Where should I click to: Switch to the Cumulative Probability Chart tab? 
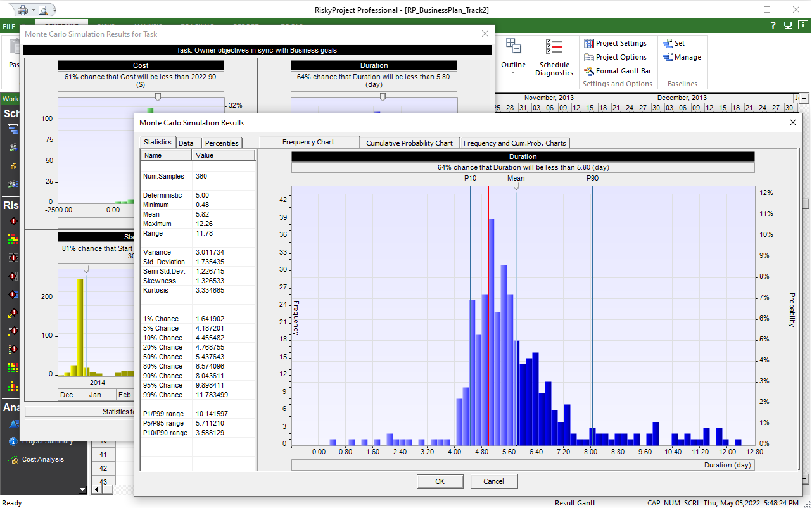click(x=409, y=143)
